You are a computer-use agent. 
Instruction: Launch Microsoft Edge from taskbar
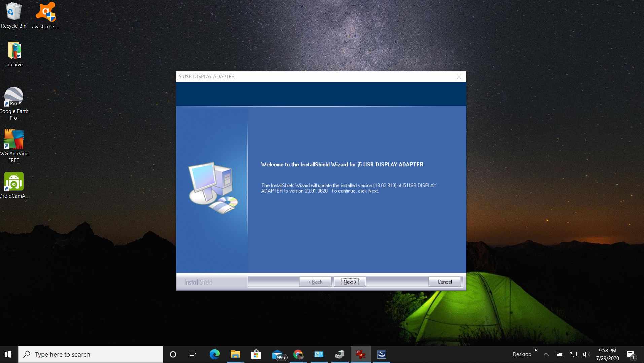(x=214, y=354)
